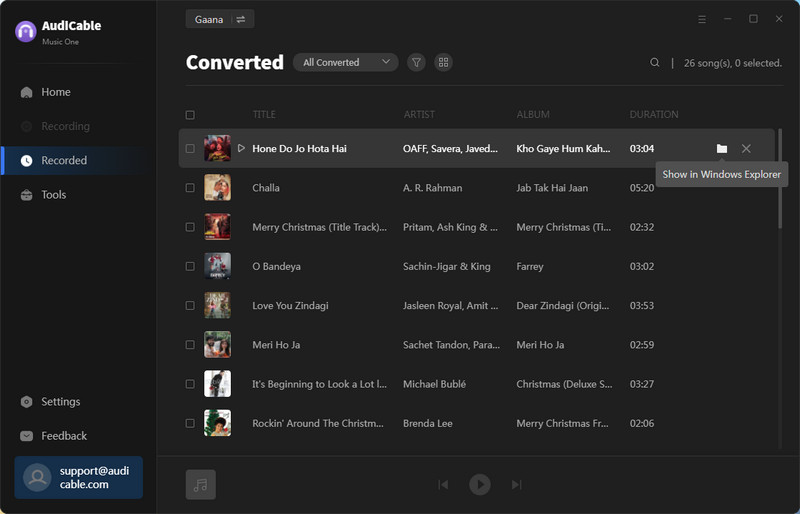The image size is (800, 514).
Task: Click album Jab Tak Hai Jaan
Action: pos(552,188)
